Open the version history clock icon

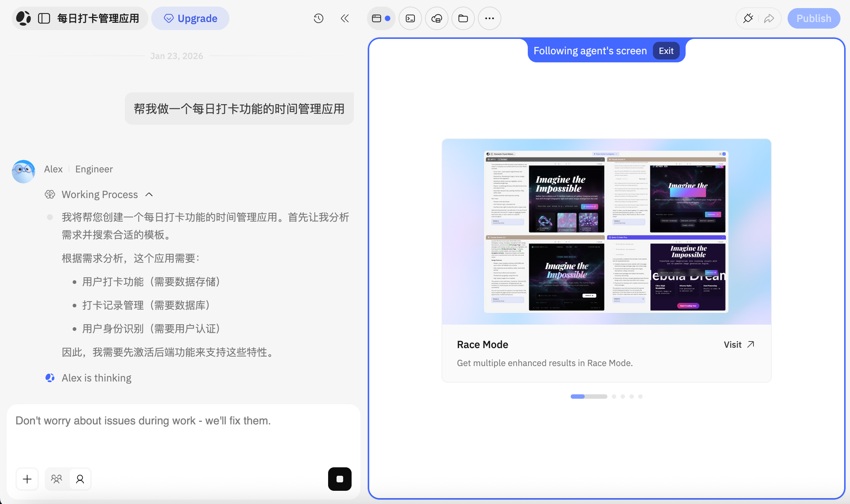pyautogui.click(x=318, y=18)
